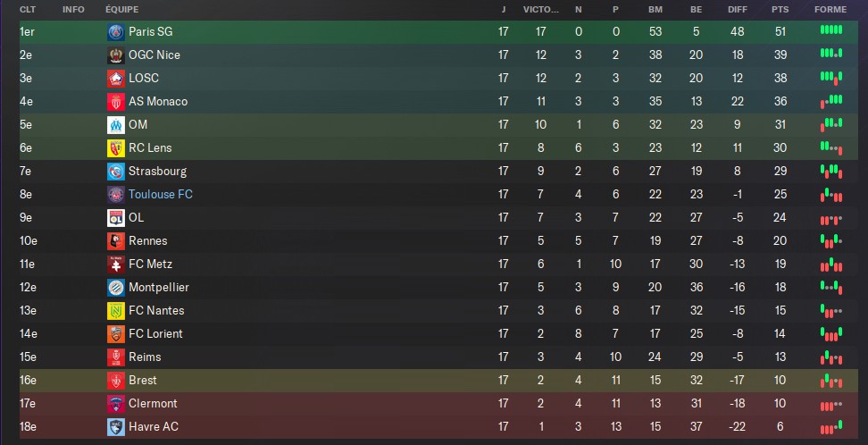Sort table by PTS column header
The image size is (868, 445).
click(x=780, y=10)
